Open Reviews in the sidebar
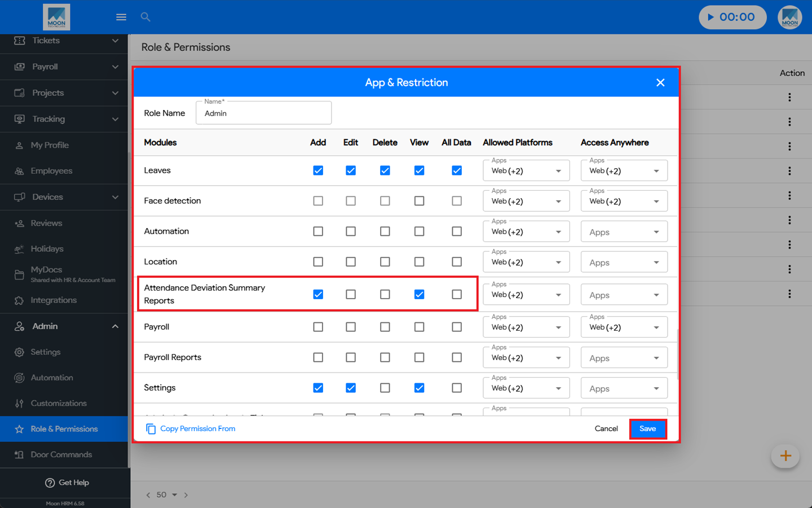This screenshot has width=812, height=508. (x=46, y=223)
